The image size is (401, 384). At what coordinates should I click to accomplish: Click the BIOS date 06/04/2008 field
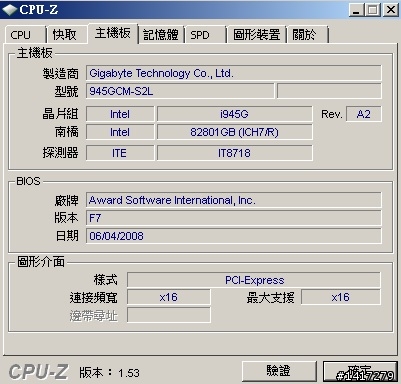coord(234,236)
